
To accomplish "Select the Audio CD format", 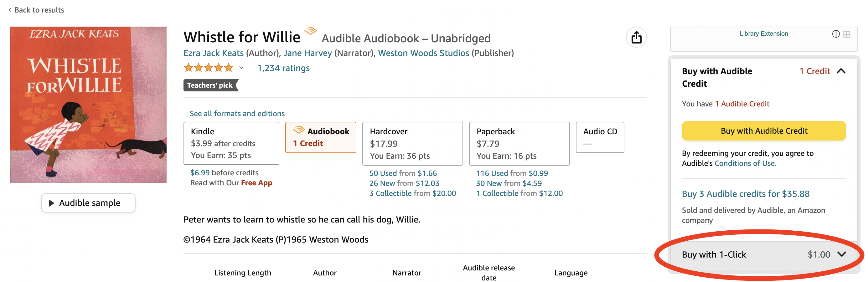I will tap(600, 137).
